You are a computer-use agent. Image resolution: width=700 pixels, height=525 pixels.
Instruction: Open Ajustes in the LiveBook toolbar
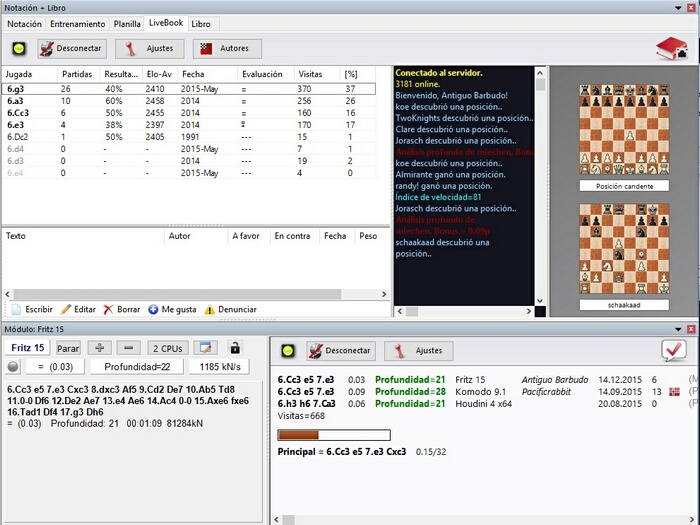pyautogui.click(x=150, y=48)
